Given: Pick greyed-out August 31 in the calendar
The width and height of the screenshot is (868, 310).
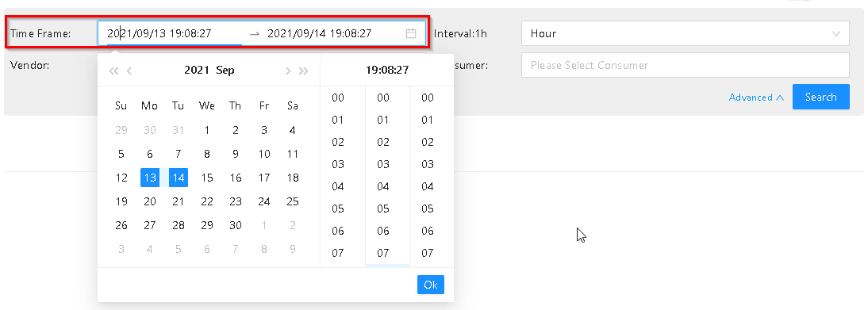Looking at the screenshot, I should [x=179, y=131].
